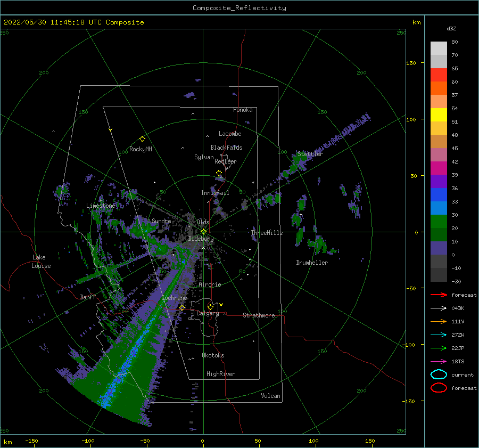Click the magenta 18TS arrow icon
This screenshot has height=448, width=479.
(439, 362)
